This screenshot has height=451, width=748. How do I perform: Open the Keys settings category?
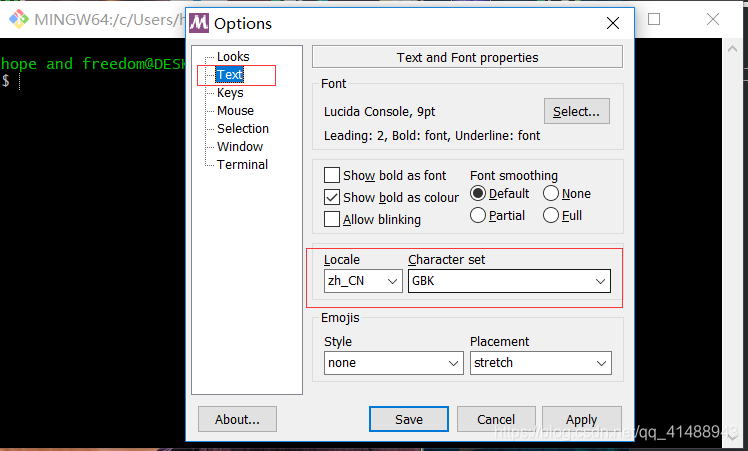230,93
